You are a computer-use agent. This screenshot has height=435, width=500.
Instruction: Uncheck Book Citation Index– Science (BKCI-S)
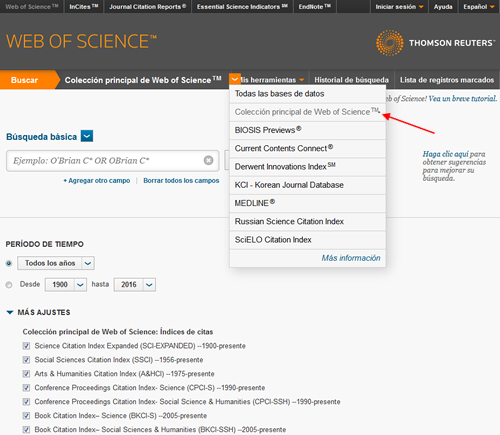(x=26, y=416)
